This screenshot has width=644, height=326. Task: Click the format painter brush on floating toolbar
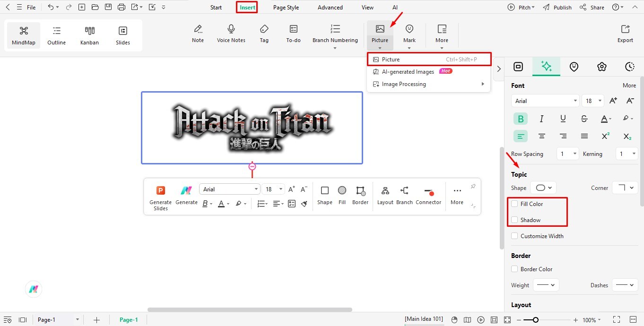tap(304, 204)
